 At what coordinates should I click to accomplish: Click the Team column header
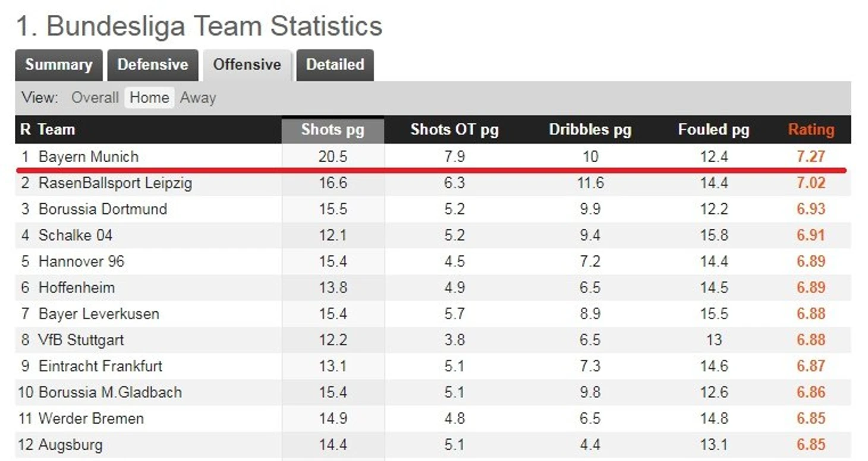[x=56, y=130]
